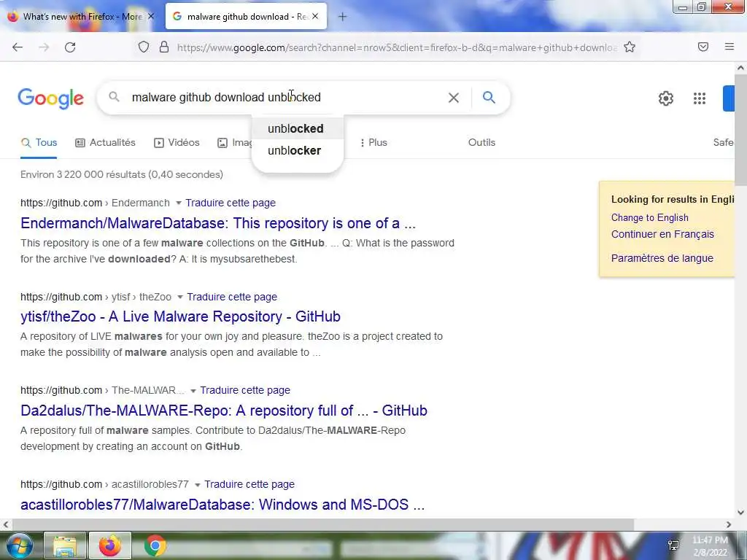
Task: Go back to previous page
Action: (x=18, y=47)
